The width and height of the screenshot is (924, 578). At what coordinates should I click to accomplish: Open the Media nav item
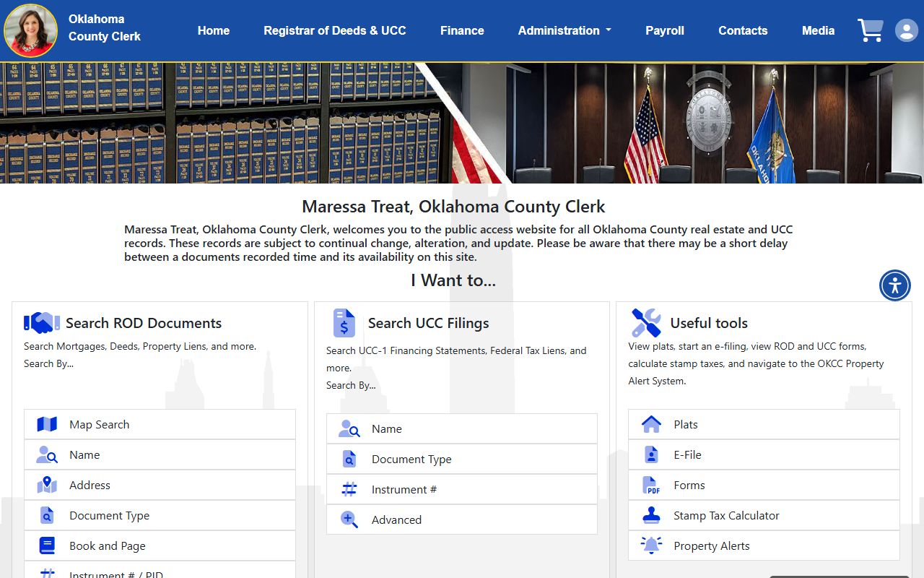818,30
